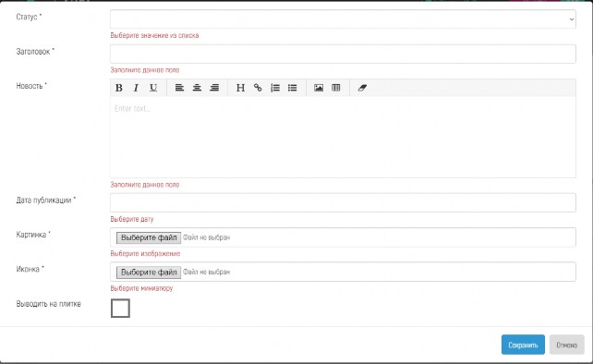This screenshot has width=593, height=364.
Task: Align text left in the editor
Action: click(x=179, y=88)
